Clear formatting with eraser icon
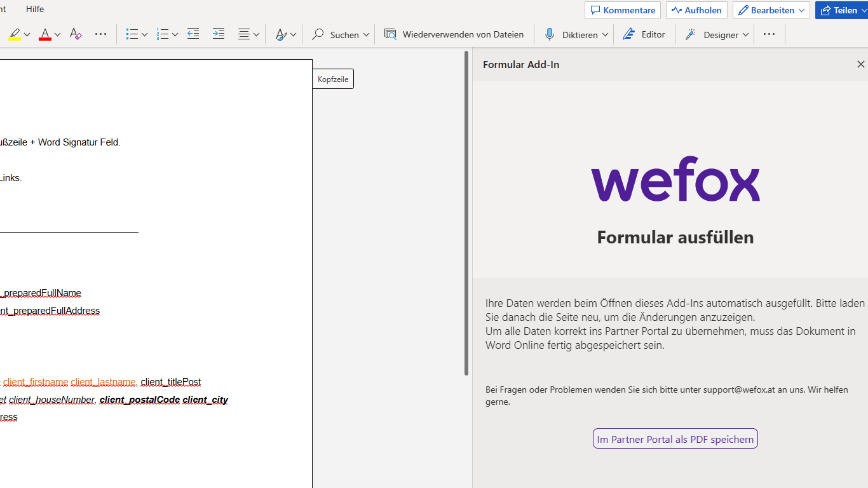The image size is (868, 488). coord(76,34)
